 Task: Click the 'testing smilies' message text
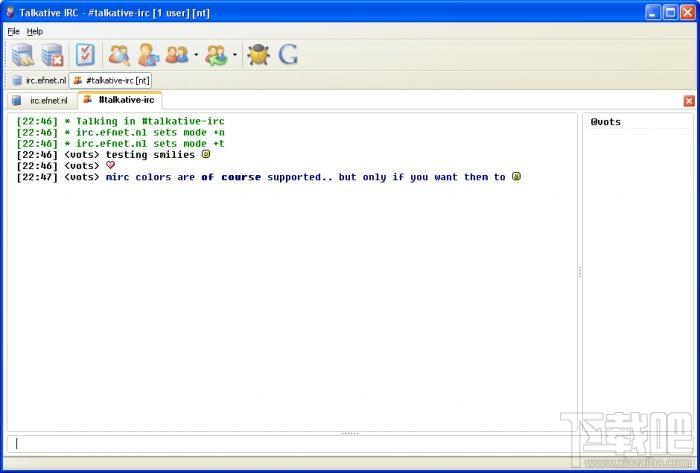150,155
